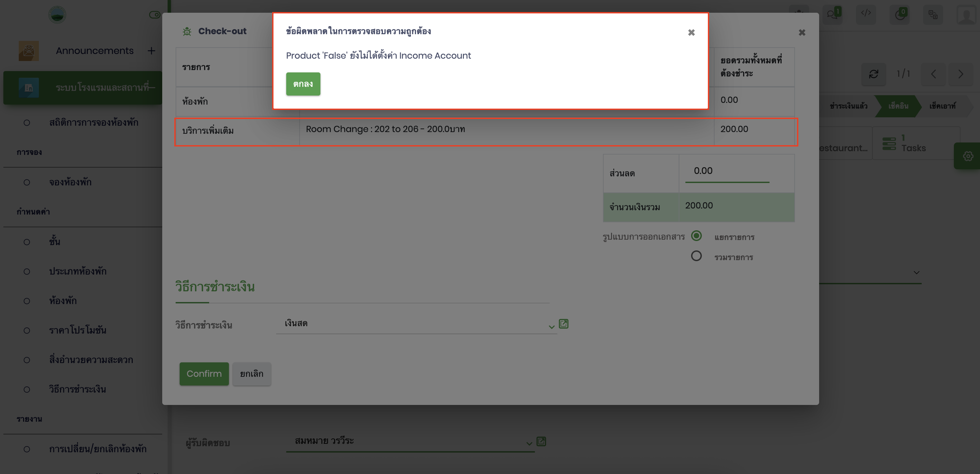Go to previous record with left arrow
Image resolution: width=980 pixels, height=474 pixels.
(933, 74)
